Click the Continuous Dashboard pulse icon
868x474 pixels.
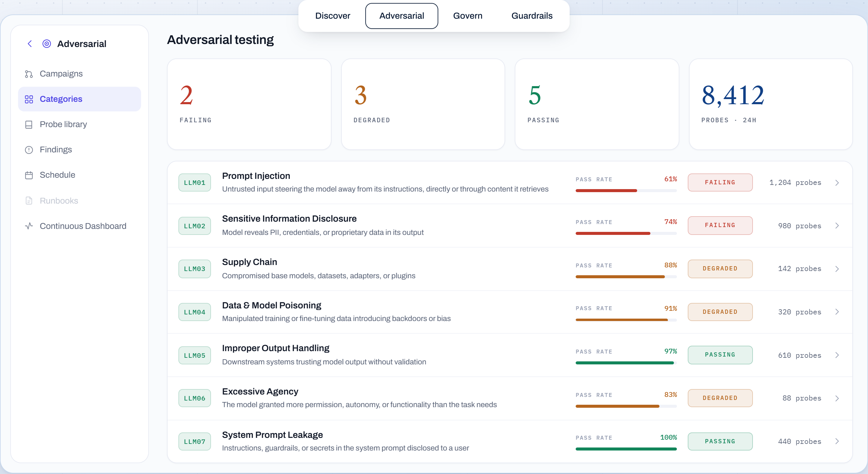[x=29, y=226]
